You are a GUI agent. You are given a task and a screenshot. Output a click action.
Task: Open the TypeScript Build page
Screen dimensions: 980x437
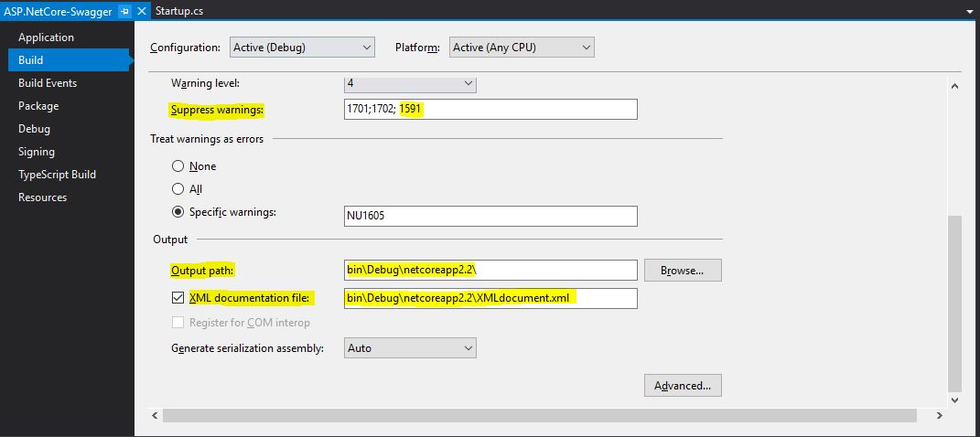click(x=57, y=175)
